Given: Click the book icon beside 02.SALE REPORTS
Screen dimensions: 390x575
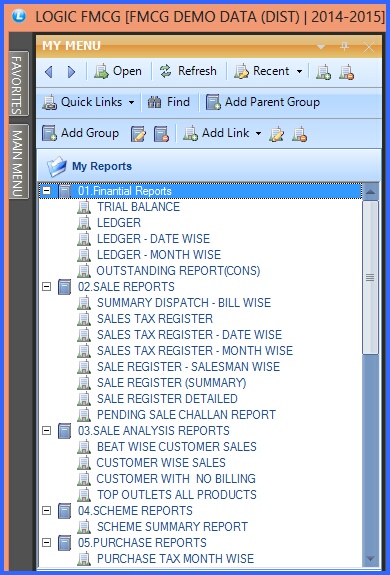Looking at the screenshot, I should point(65,287).
